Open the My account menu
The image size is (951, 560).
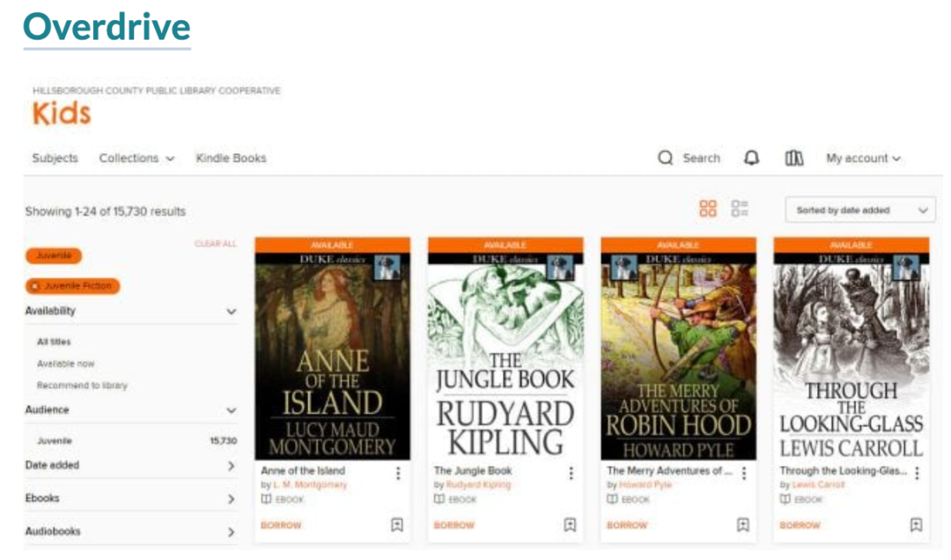click(x=863, y=158)
